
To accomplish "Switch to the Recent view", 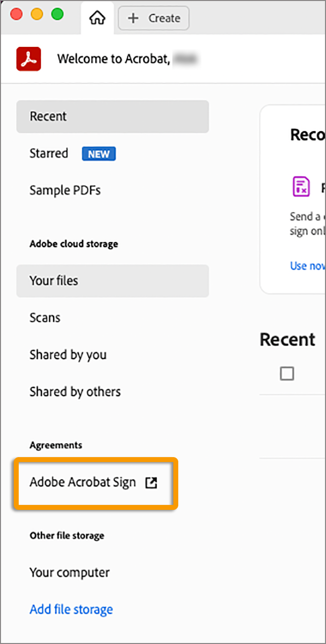I will point(48,116).
